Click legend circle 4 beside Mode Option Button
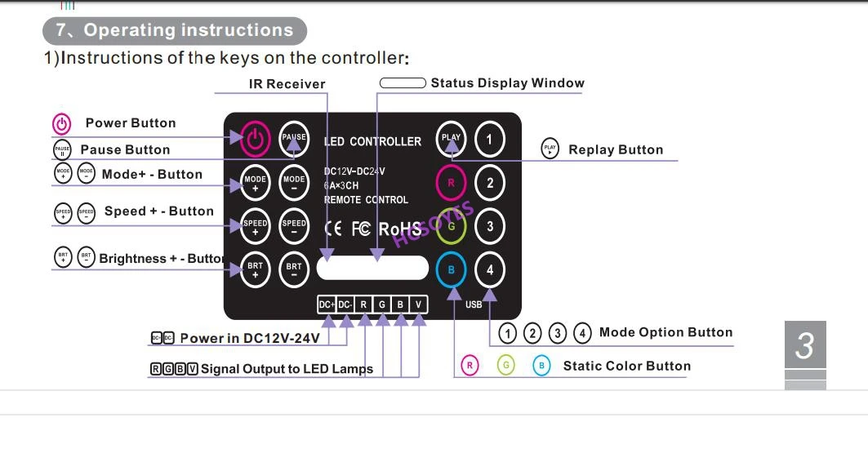The width and height of the screenshot is (868, 449). tap(582, 333)
